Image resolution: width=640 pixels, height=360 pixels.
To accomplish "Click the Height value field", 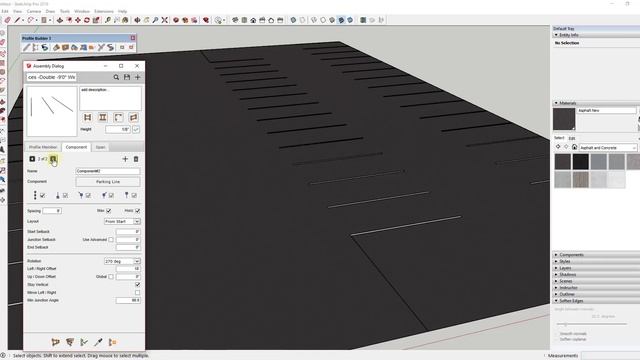I will pos(118,129).
